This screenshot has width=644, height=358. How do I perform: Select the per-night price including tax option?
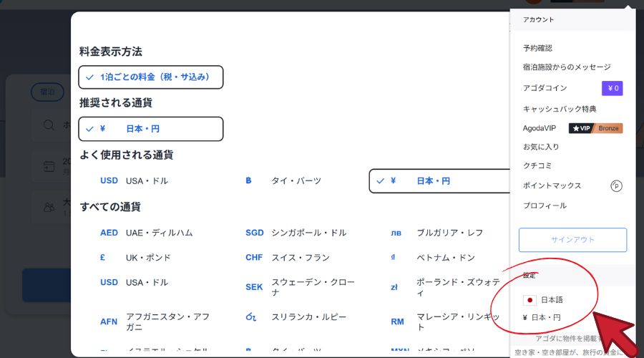pos(151,77)
